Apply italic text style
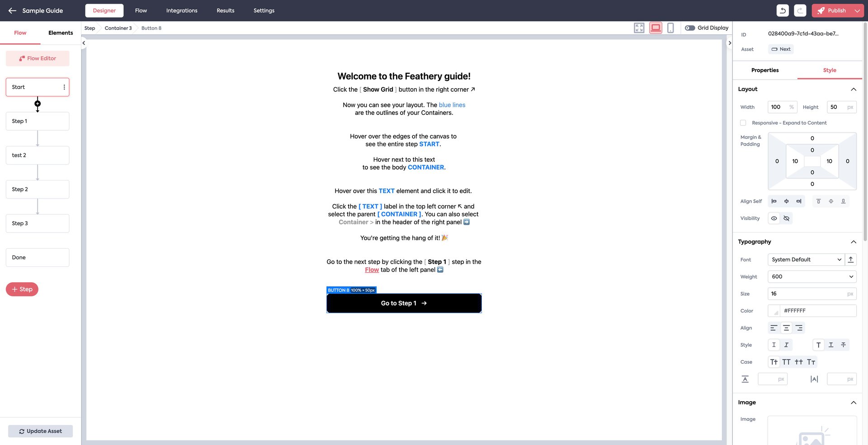Image resolution: width=868 pixels, height=445 pixels. tap(786, 345)
